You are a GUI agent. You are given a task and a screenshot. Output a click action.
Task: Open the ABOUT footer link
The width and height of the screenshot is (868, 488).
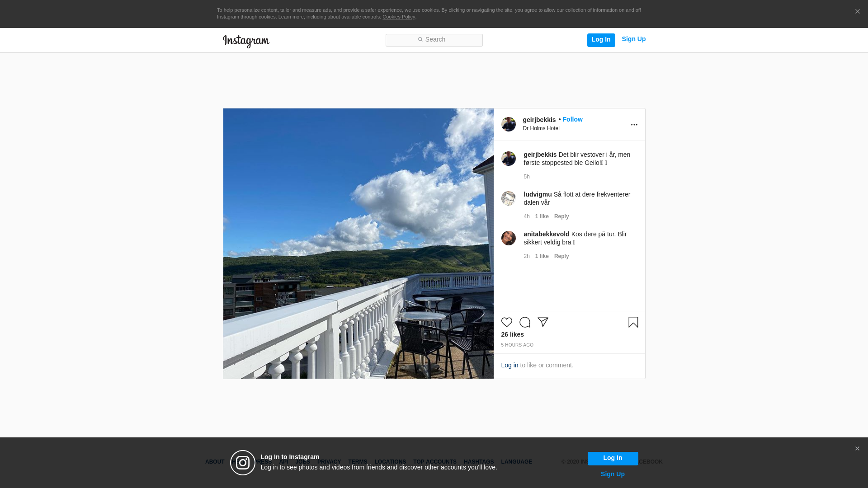coord(214,462)
